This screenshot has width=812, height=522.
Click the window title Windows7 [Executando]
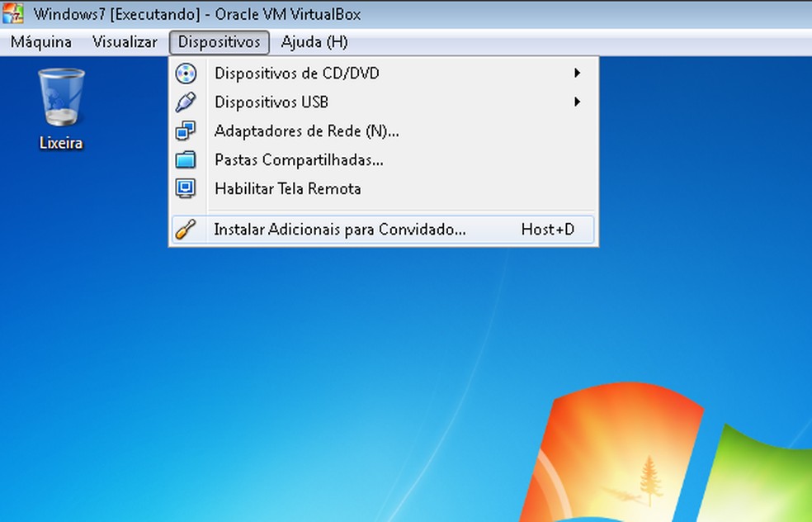117,14
